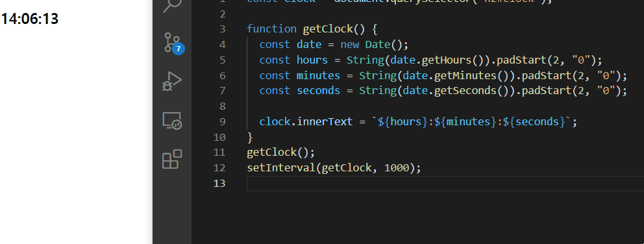Click "seconds" variable declared on line 7
The width and height of the screenshot is (644, 244).
[318, 91]
